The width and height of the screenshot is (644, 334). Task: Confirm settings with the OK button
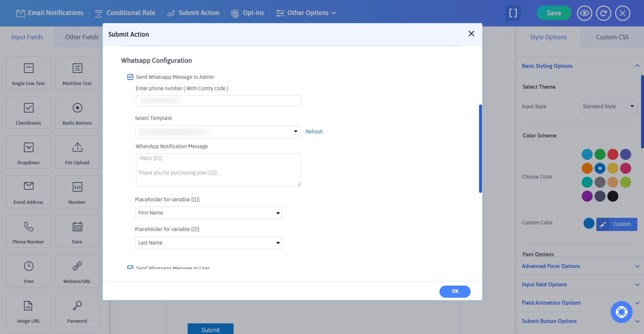(x=455, y=291)
